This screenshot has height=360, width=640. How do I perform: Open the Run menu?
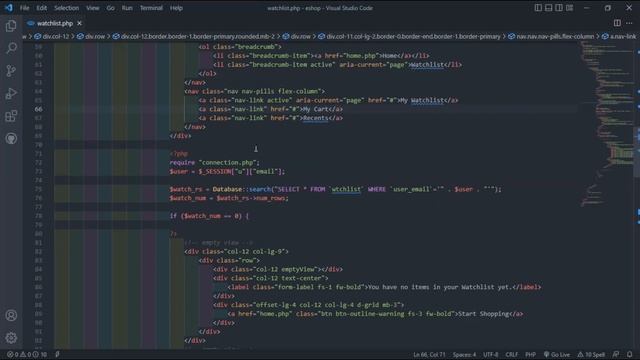click(x=127, y=8)
